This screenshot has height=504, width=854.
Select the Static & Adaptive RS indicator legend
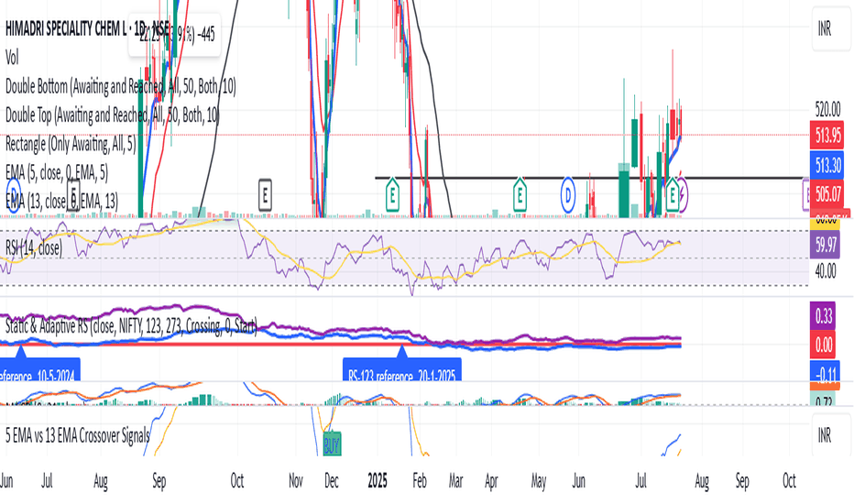pyautogui.click(x=131, y=326)
